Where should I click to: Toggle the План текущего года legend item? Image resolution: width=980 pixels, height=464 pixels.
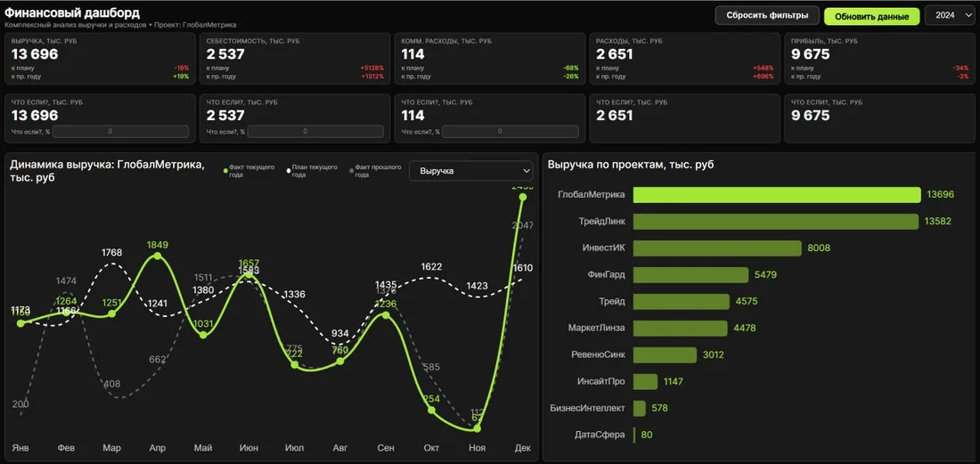312,171
